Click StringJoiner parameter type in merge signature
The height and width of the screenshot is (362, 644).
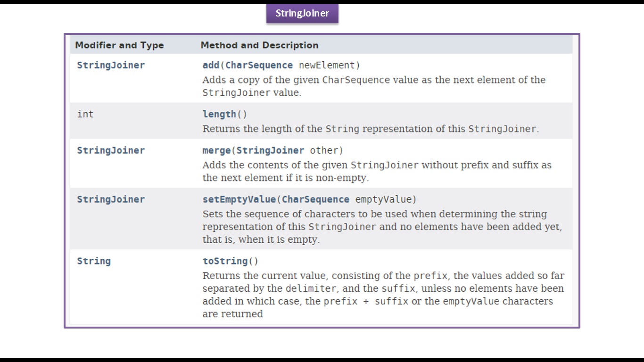point(270,150)
